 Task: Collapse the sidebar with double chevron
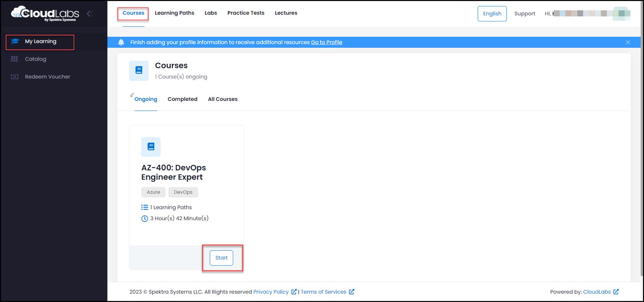click(x=90, y=14)
